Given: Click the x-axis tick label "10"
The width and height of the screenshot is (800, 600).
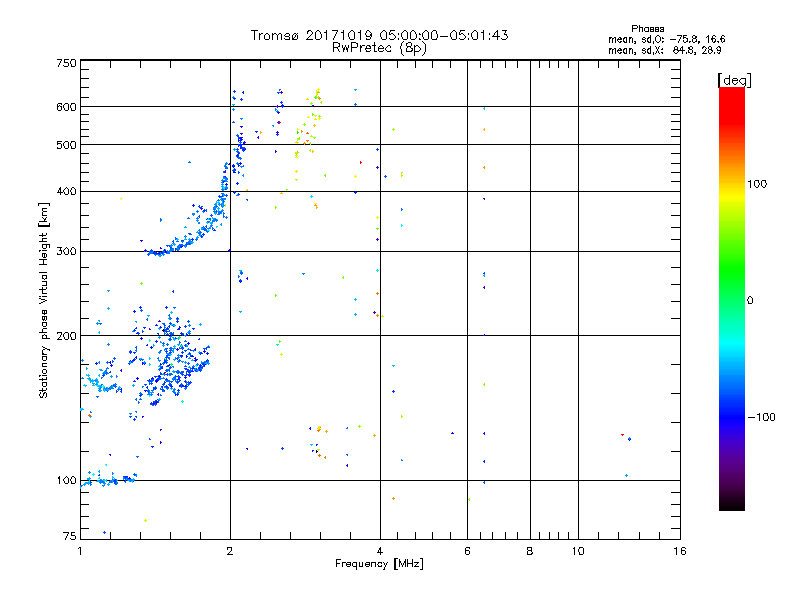Looking at the screenshot, I should 578,551.
